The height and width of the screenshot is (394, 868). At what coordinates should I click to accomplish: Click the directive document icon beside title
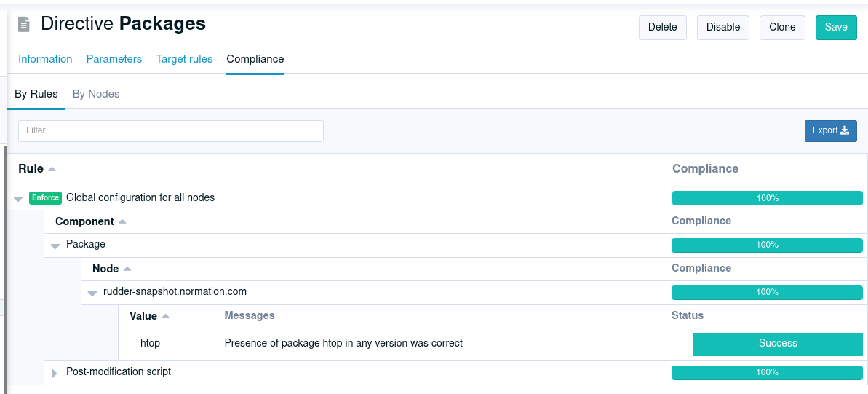point(23,24)
